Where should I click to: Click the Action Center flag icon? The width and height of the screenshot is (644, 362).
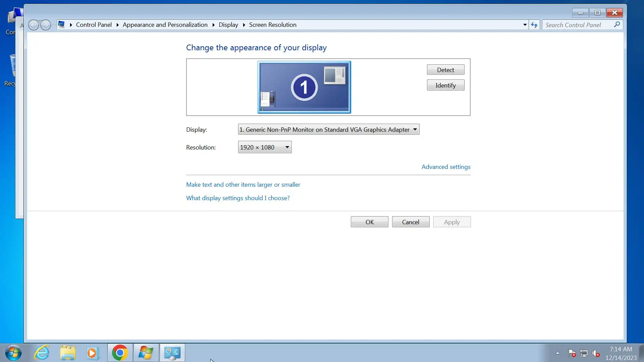tap(572, 353)
